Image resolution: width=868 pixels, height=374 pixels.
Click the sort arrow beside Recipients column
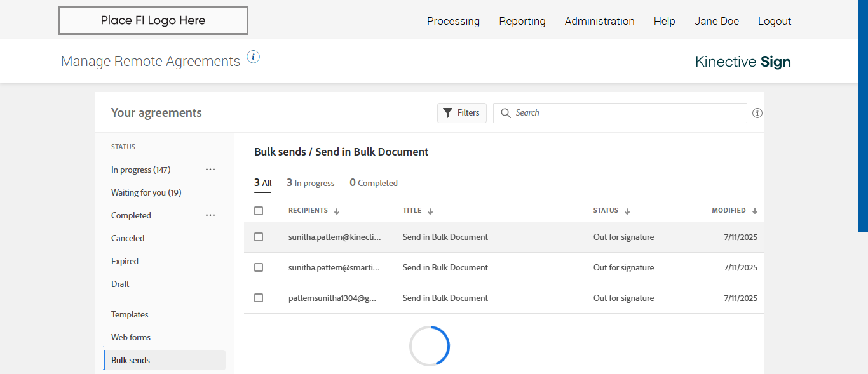pyautogui.click(x=337, y=211)
